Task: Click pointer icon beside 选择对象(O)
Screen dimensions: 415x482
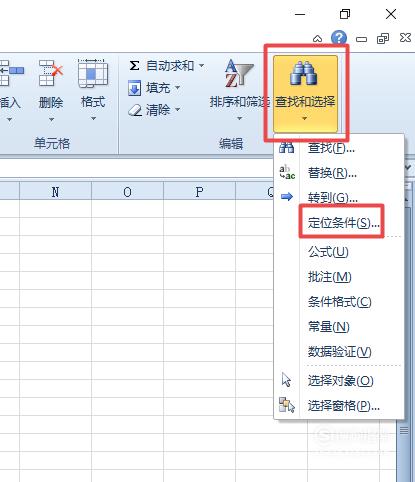Action: (x=286, y=380)
